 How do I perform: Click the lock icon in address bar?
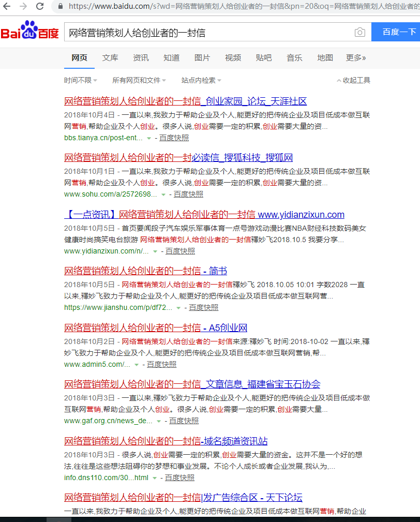[x=61, y=6]
